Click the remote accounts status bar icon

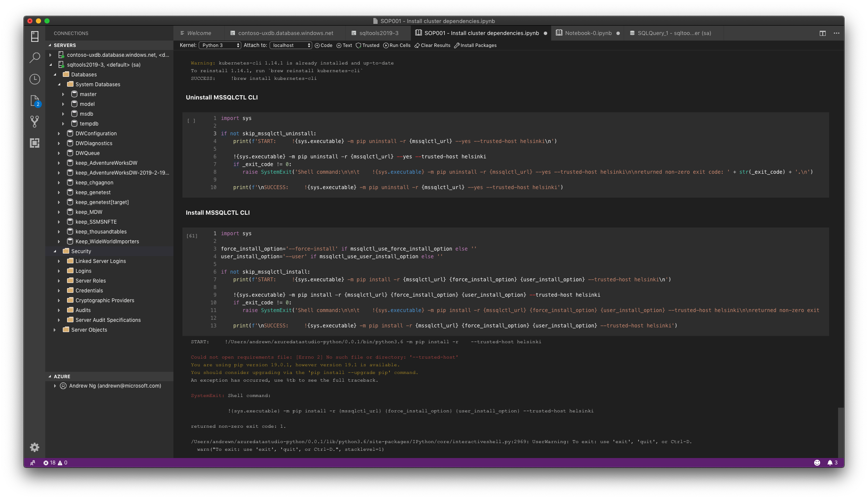point(33,463)
